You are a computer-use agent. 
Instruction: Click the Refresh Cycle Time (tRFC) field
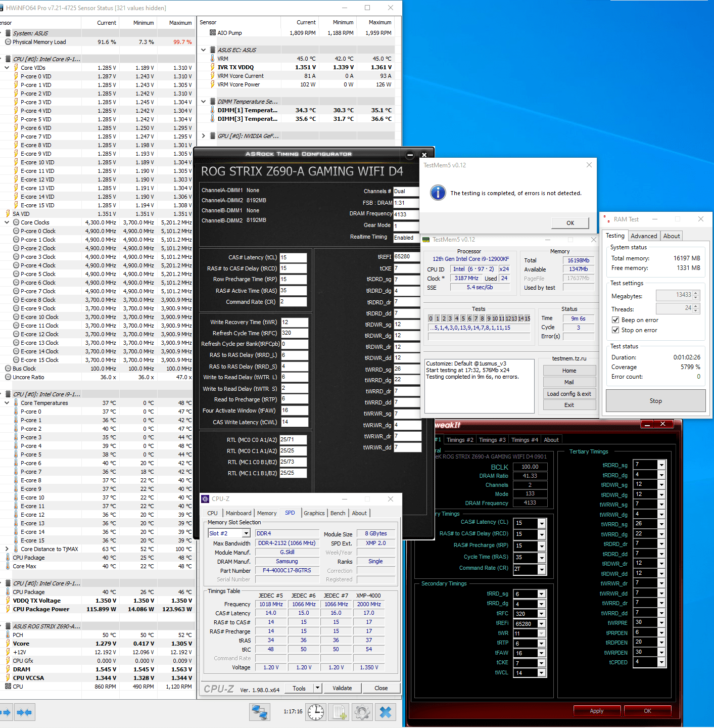tap(295, 333)
